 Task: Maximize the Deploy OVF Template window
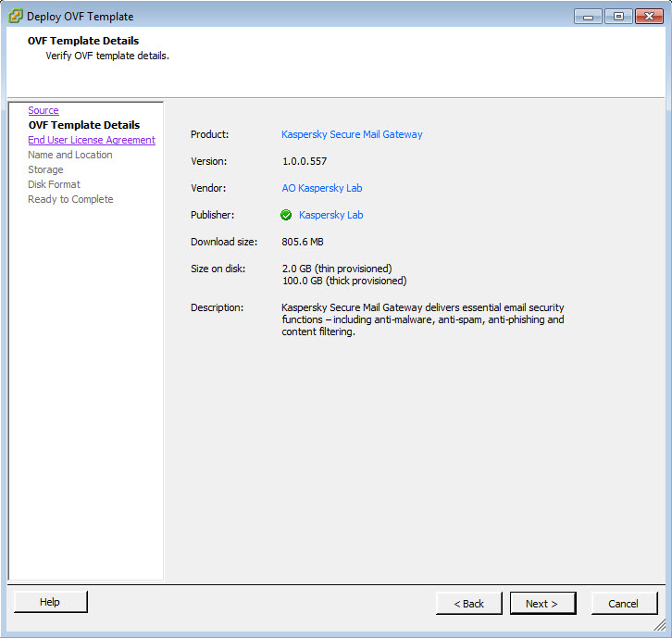tap(616, 16)
